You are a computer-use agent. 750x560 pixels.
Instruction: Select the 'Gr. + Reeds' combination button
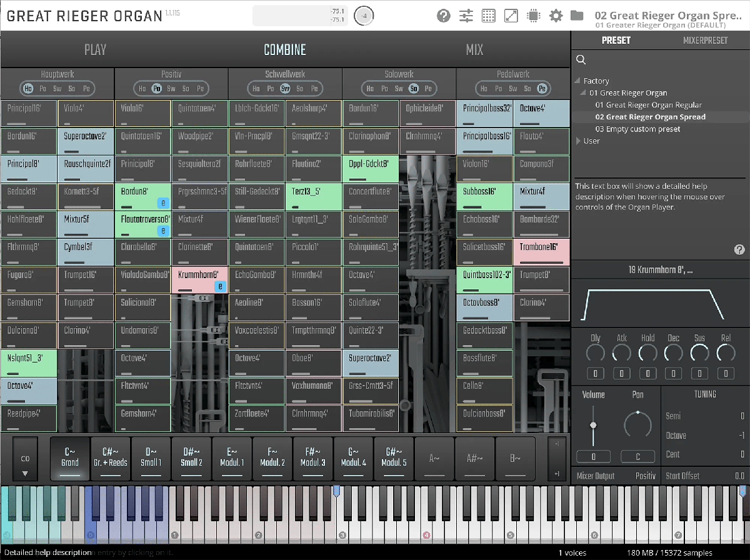110,457
